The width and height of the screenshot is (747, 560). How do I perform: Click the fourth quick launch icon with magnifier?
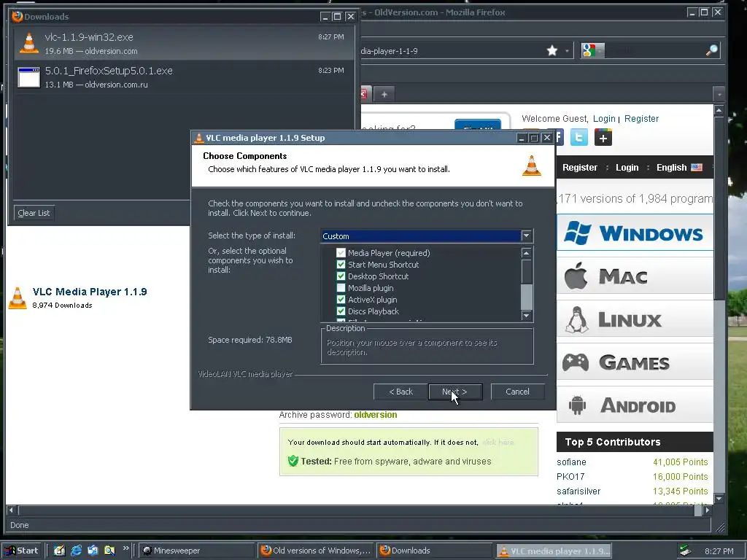click(109, 551)
